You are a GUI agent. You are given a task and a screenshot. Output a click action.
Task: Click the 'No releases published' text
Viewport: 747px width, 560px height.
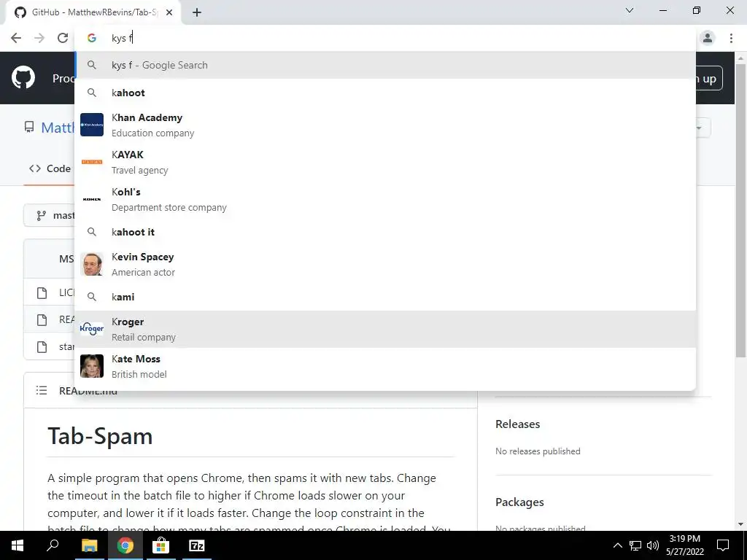538,451
